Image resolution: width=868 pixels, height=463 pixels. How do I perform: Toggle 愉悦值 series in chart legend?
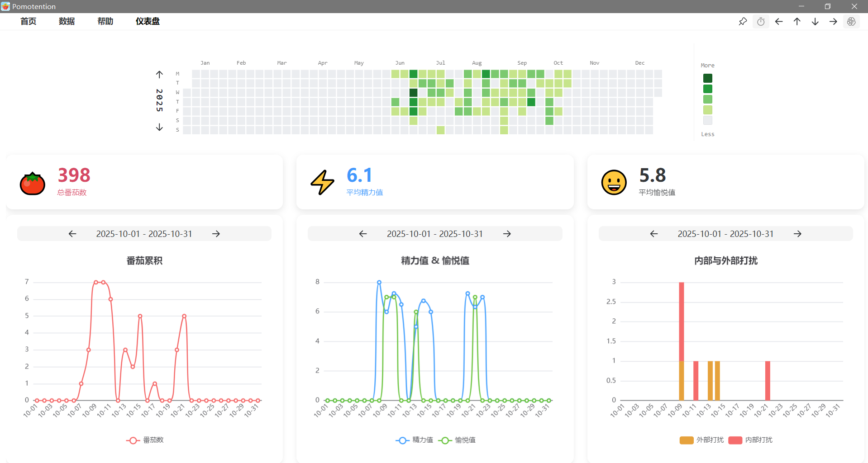(x=457, y=440)
